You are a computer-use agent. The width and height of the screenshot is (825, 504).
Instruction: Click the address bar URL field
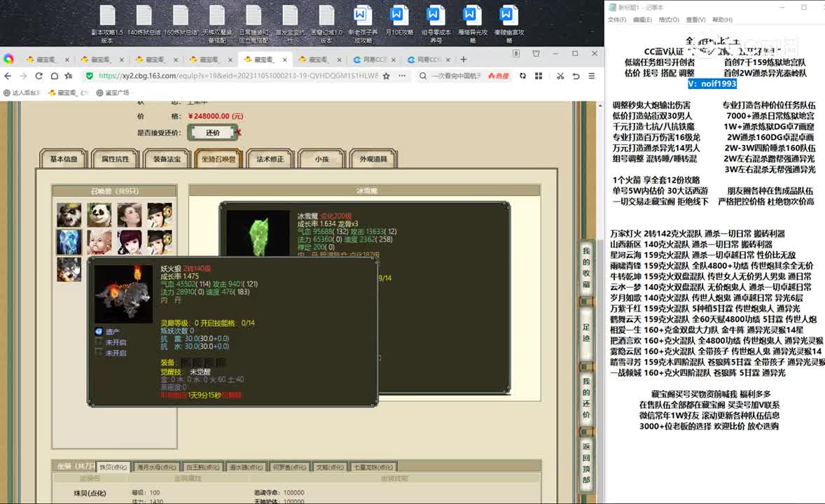238,76
